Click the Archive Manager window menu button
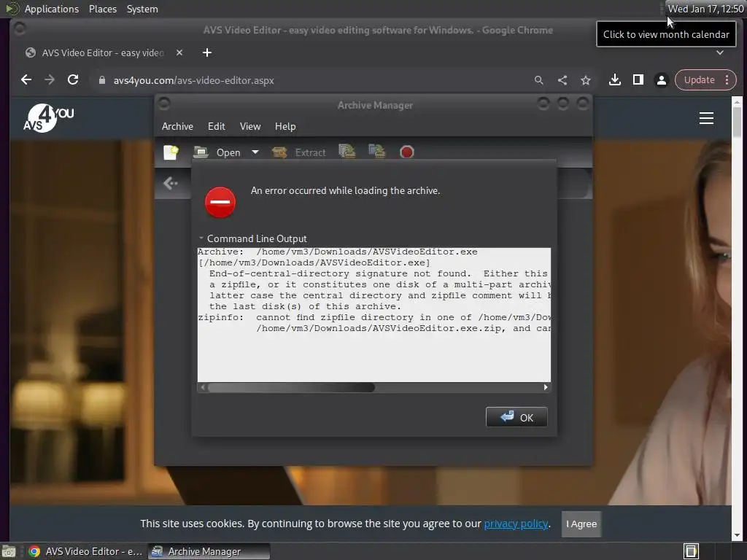The image size is (747, 560). tap(164, 104)
